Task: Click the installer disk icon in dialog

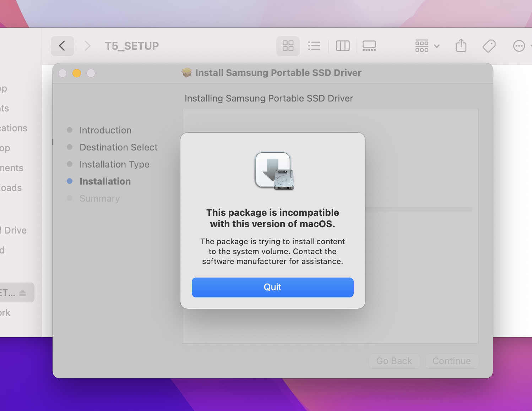Action: click(x=274, y=171)
